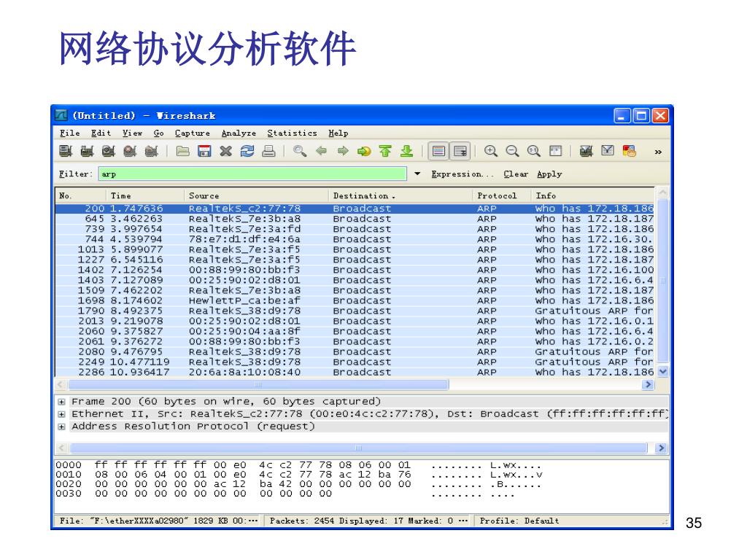Toggle auto scroll in live capture
The image size is (747, 560).
(460, 152)
